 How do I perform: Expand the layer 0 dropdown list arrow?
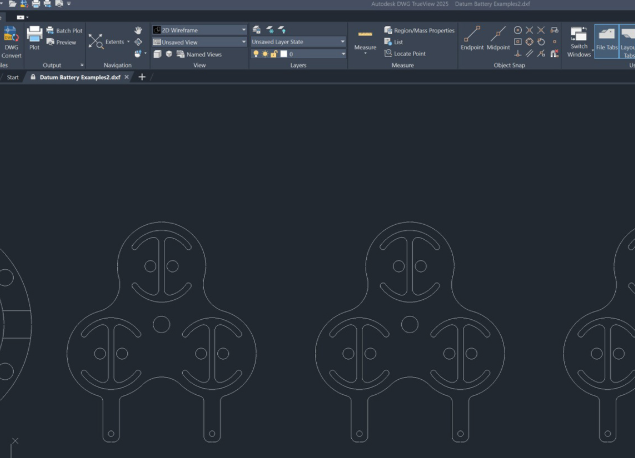pyautogui.click(x=343, y=54)
